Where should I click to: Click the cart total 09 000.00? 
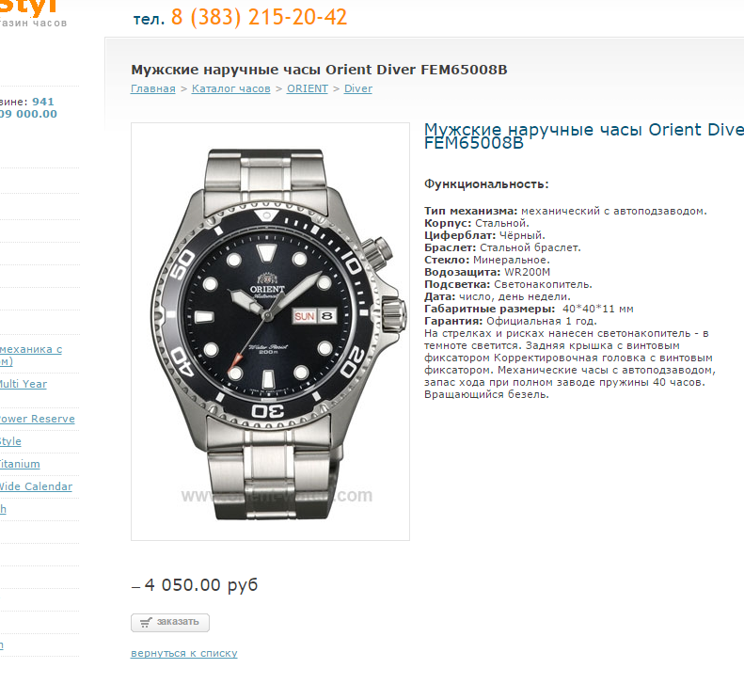pos(28,114)
